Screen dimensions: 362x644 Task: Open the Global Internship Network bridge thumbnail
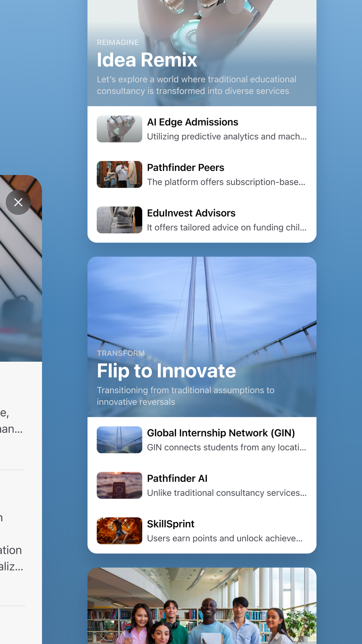[x=119, y=440]
